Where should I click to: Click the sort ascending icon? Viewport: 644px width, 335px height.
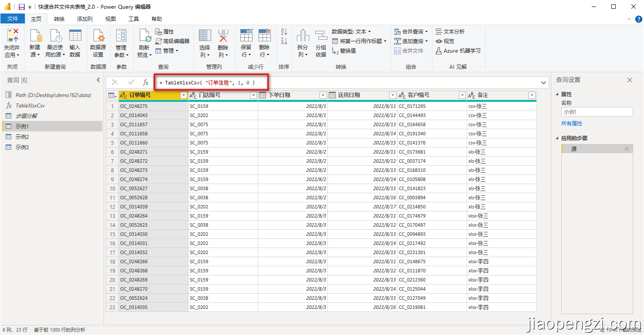(284, 32)
